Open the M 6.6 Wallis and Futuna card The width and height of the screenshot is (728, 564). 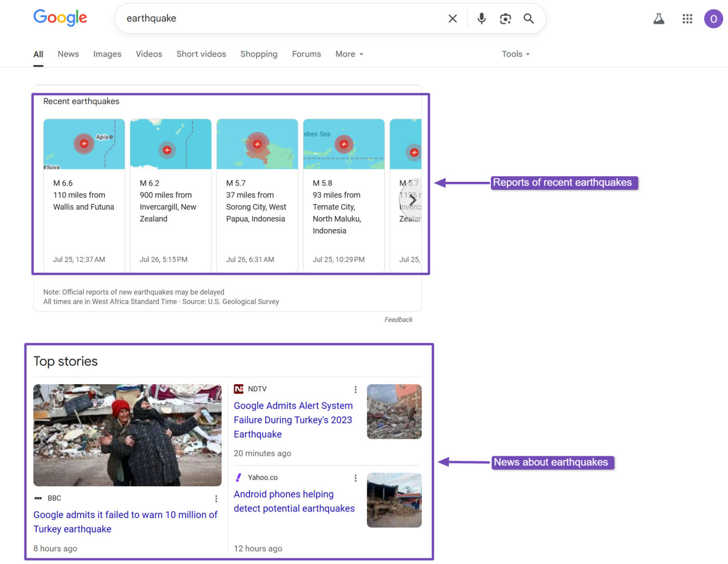84,195
